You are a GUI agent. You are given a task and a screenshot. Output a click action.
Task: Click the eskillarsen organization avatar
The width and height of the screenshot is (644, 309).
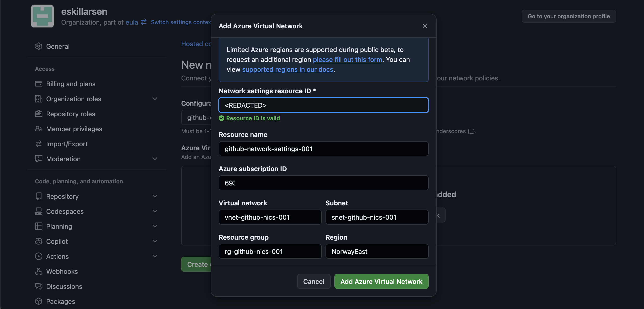point(42,16)
